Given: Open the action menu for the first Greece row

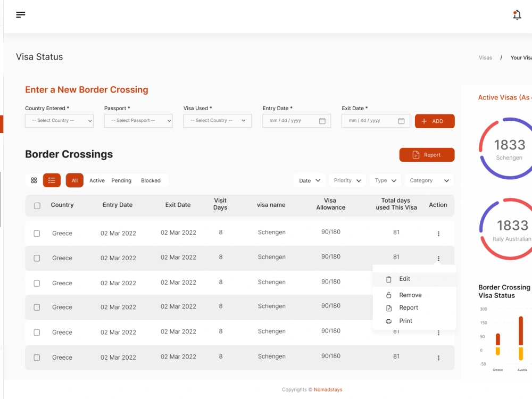Looking at the screenshot, I should [438, 234].
